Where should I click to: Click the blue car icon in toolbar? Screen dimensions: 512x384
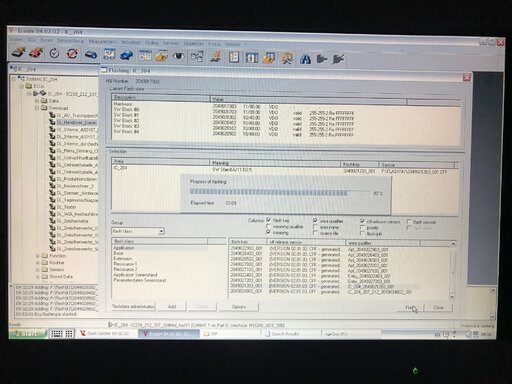pyautogui.click(x=126, y=55)
